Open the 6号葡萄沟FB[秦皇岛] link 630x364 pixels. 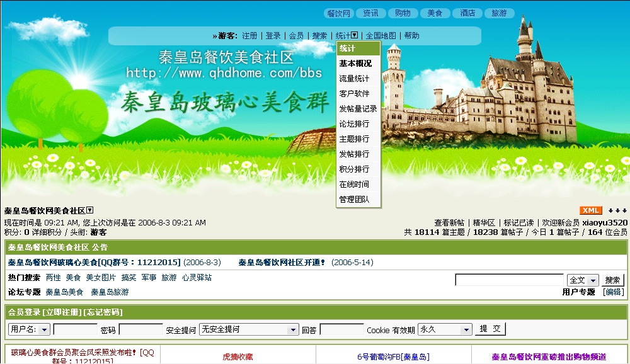[x=393, y=357]
